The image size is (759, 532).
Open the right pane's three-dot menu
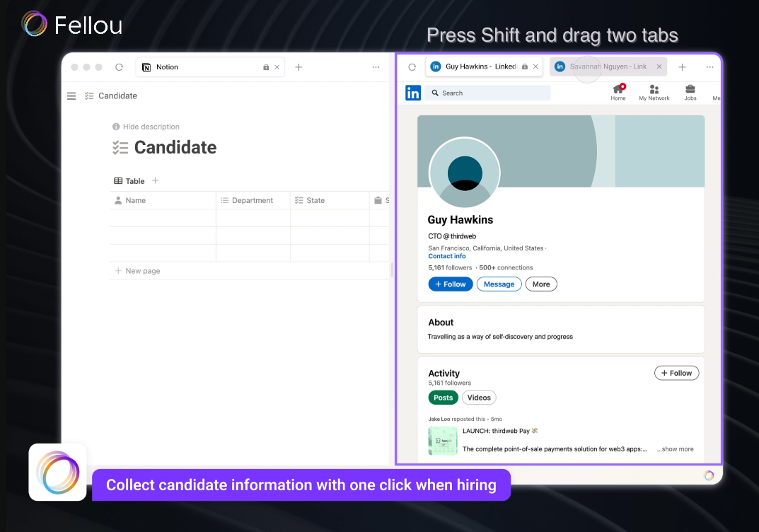709,67
